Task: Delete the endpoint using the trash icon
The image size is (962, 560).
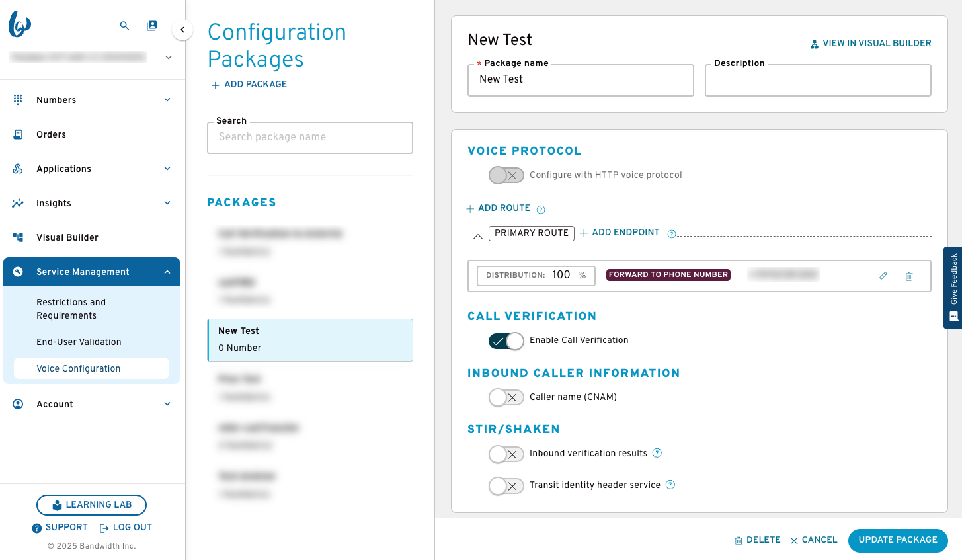Action: point(909,276)
